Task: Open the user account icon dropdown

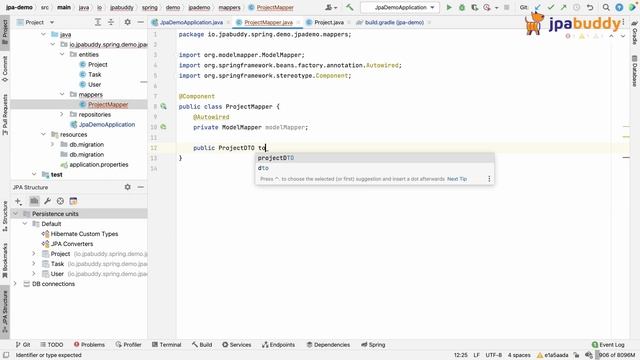Action: coord(330,7)
